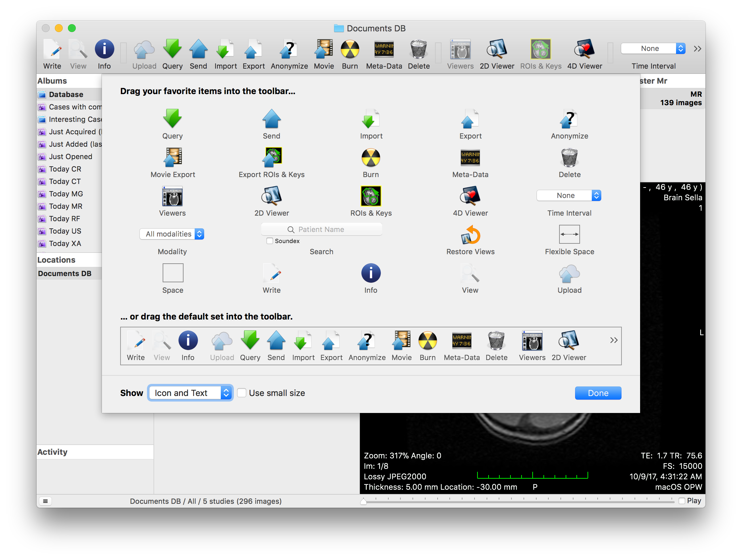Click Burn in the default toolbar set
This screenshot has width=742, height=560.
pyautogui.click(x=427, y=346)
